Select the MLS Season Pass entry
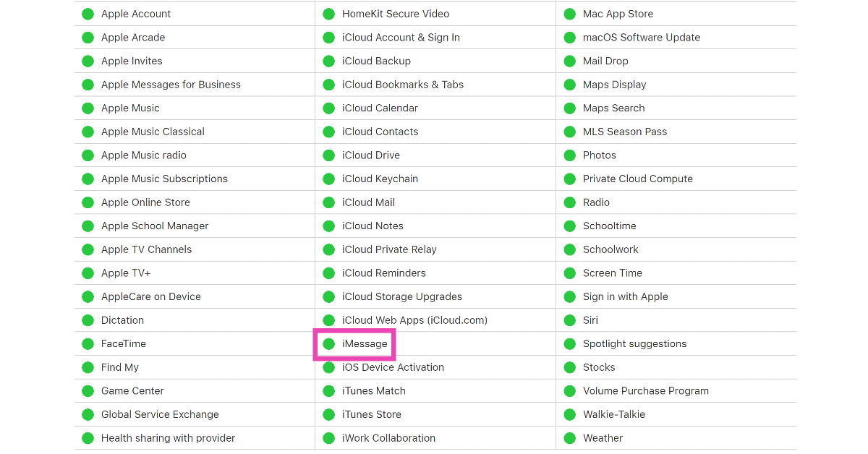The width and height of the screenshot is (868, 454). 625,132
